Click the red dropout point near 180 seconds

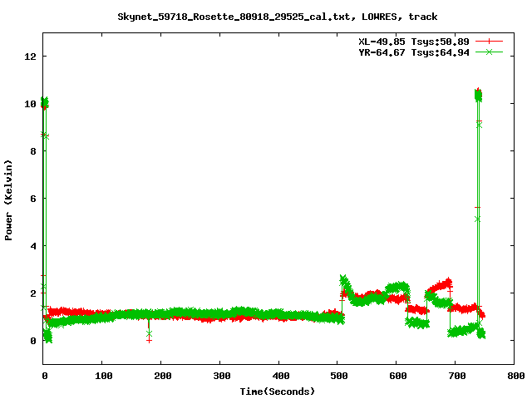pos(149,341)
